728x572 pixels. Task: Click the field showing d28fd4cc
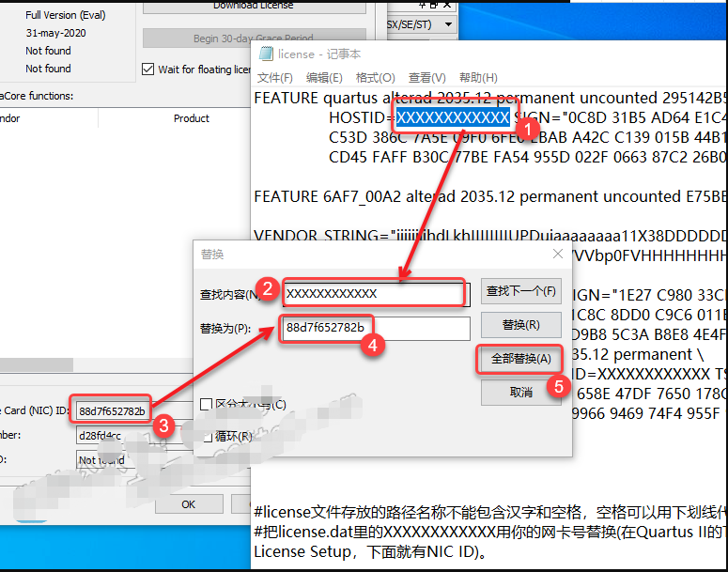click(134, 436)
